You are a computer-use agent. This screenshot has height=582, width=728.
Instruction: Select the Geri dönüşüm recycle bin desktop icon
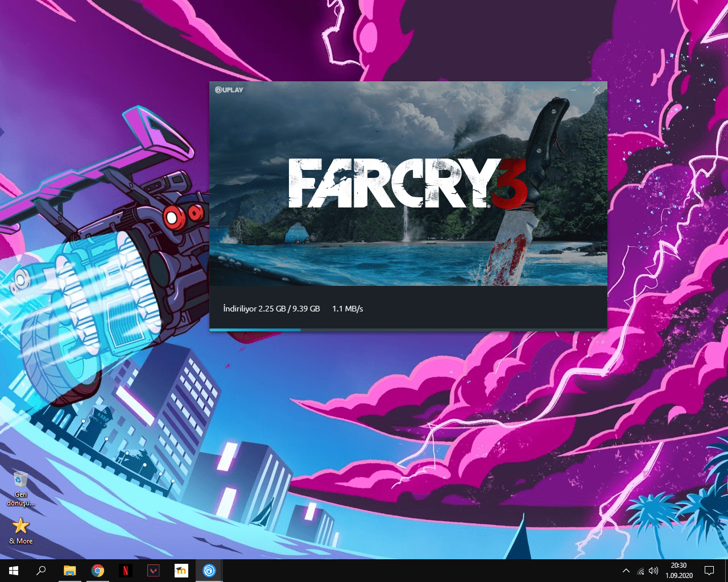20,489
